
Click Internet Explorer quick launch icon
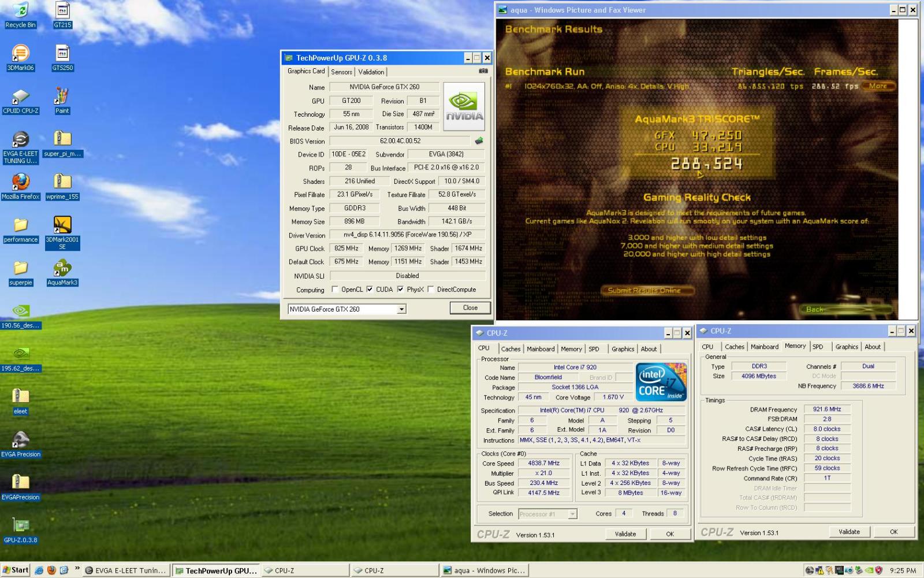[39, 570]
